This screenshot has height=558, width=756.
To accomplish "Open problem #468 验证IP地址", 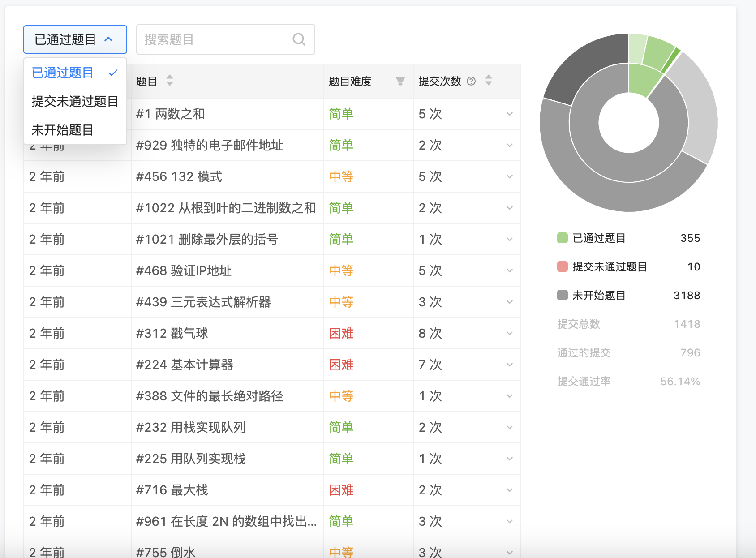I will [x=184, y=270].
